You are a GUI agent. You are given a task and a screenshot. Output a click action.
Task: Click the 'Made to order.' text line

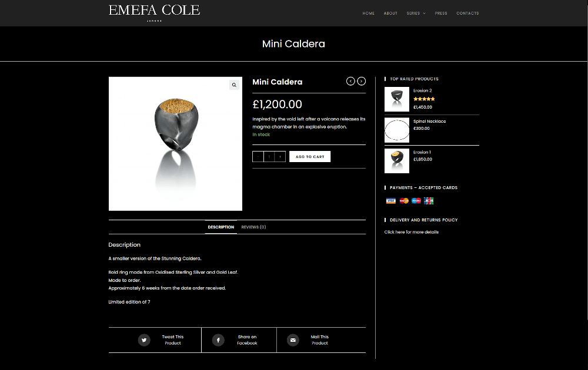[x=125, y=280]
